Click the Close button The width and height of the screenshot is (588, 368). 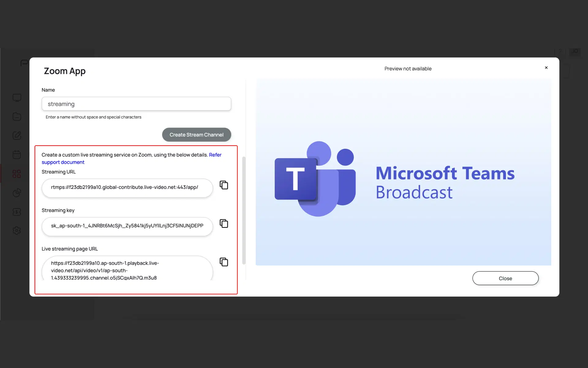click(505, 278)
